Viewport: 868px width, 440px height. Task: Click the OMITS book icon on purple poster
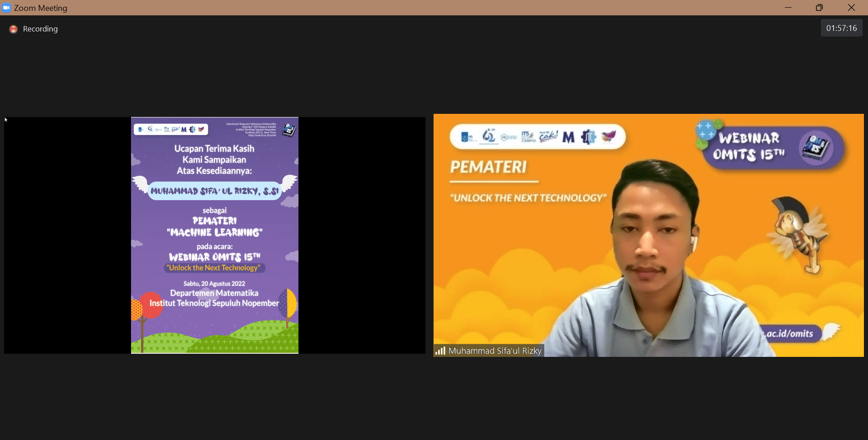pos(288,131)
